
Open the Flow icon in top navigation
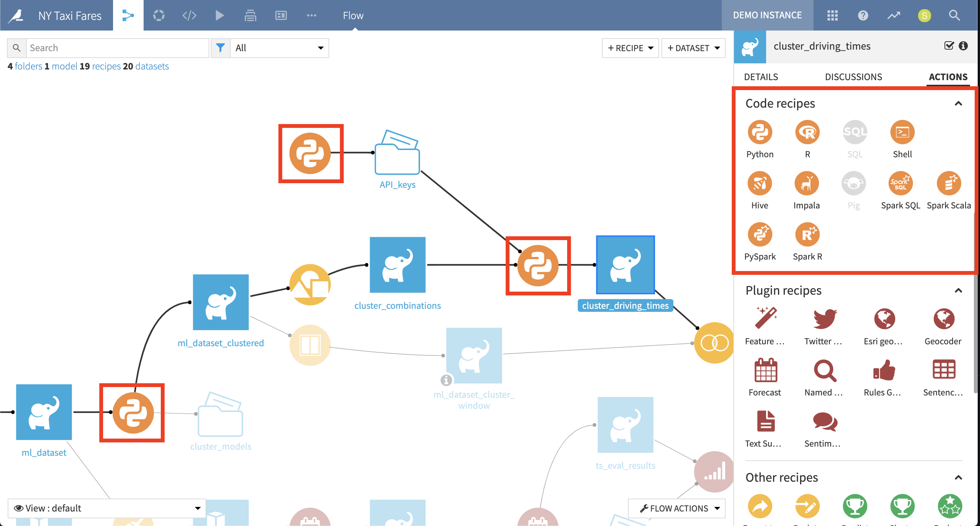[128, 15]
